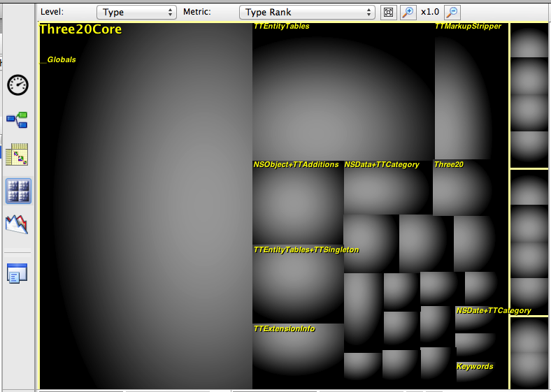
Task: Open the Level dropdown set to Type
Action: (x=136, y=13)
